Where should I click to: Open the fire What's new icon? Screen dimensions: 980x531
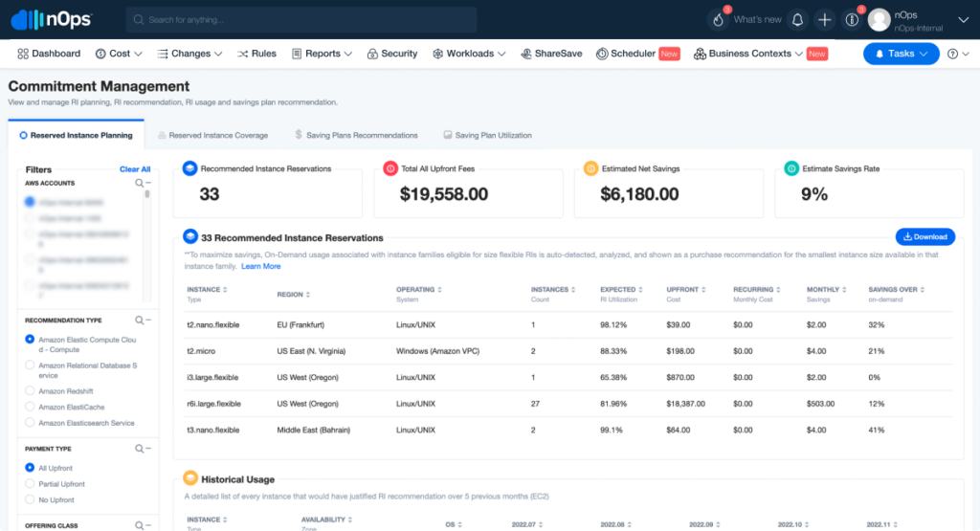tap(718, 20)
